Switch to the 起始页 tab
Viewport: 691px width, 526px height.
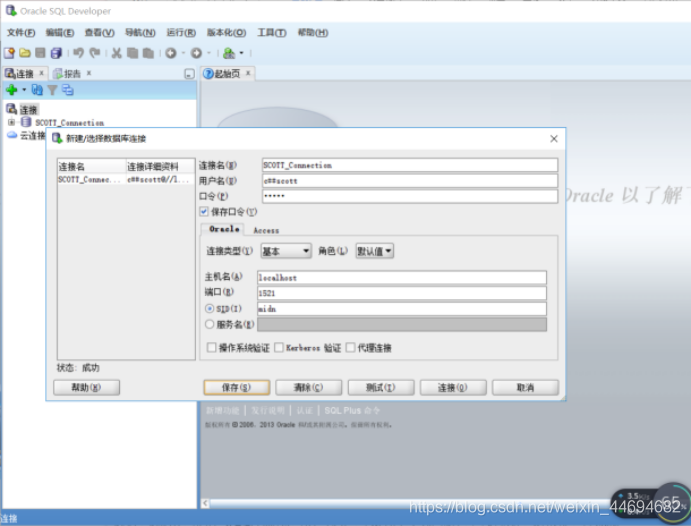(222, 74)
